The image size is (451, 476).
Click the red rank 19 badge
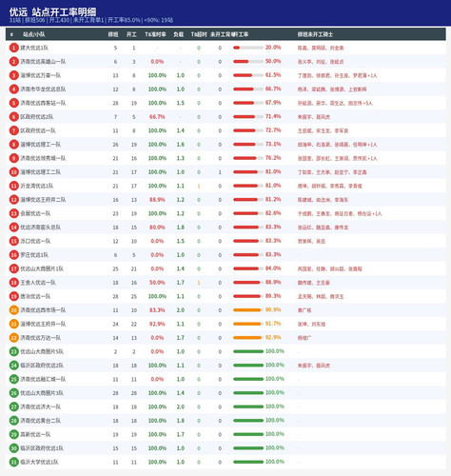point(13,296)
